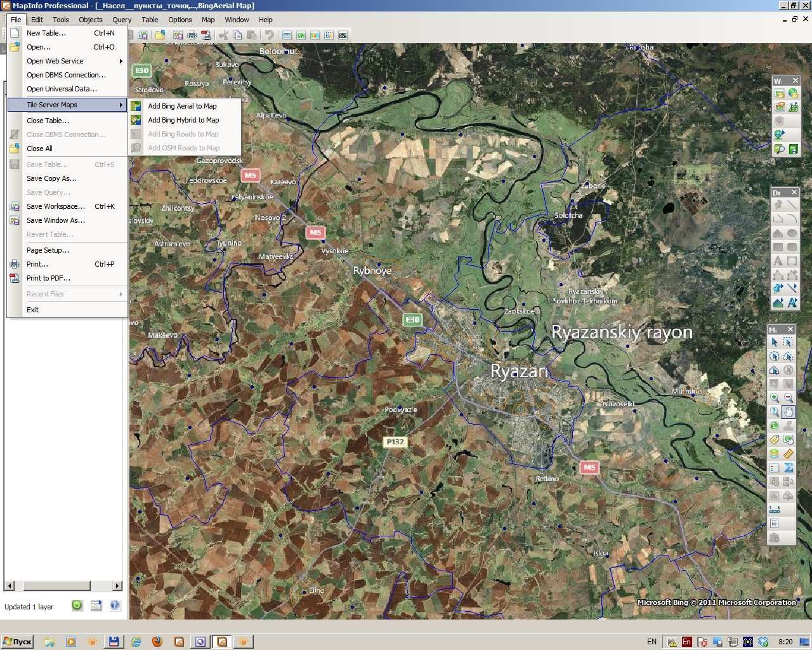Click the Print to PDF toolbar icon

(x=206, y=35)
